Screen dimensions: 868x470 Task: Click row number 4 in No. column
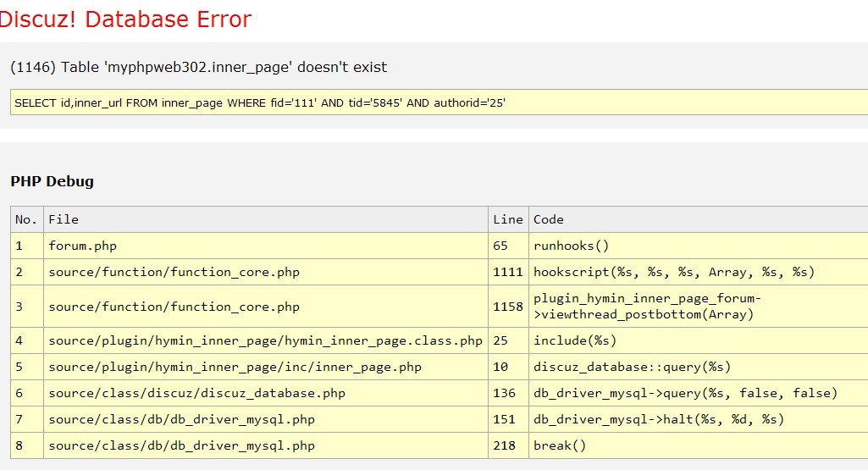[26, 340]
